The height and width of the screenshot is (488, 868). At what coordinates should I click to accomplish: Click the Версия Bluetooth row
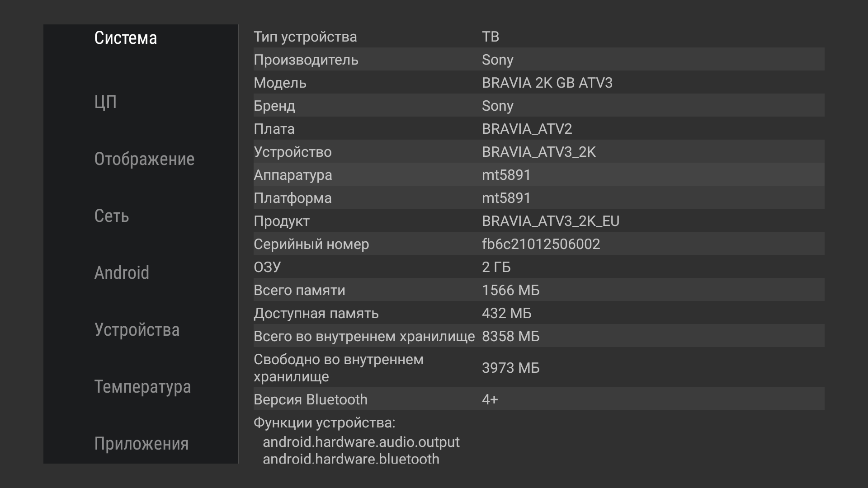[x=539, y=399]
